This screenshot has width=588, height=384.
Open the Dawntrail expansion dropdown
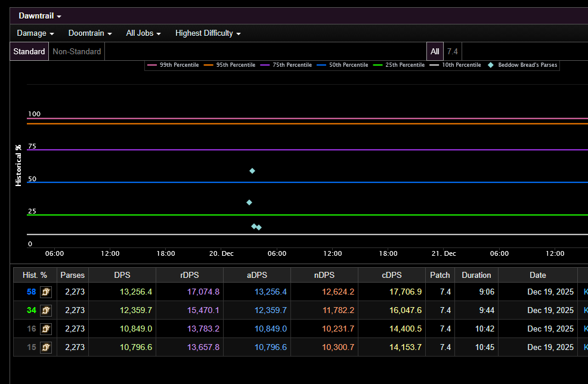point(40,16)
